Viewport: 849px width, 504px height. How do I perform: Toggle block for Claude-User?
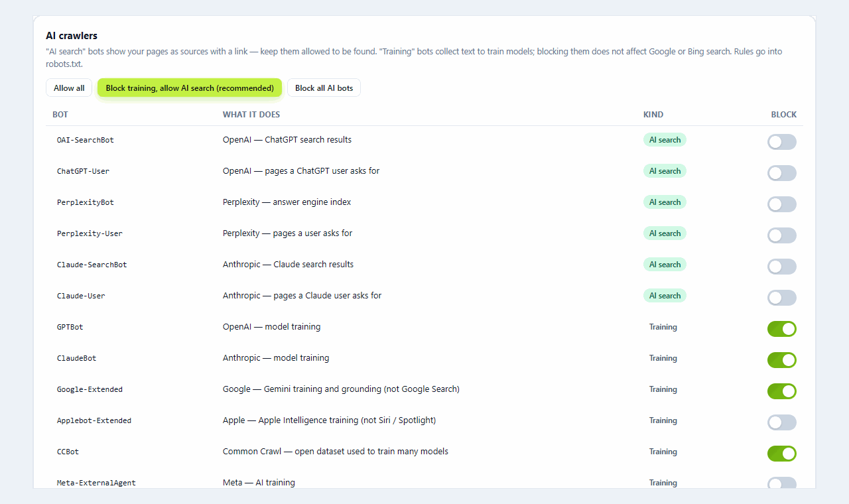tap(781, 298)
